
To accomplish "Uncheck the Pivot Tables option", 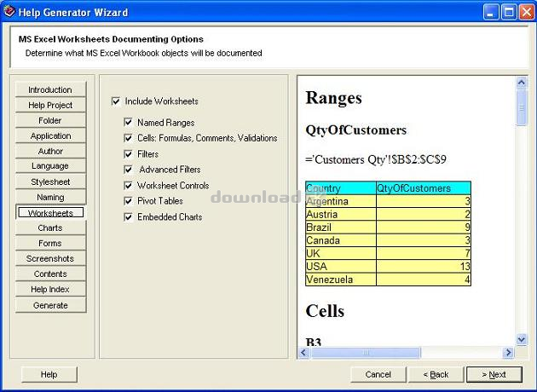I will 128,201.
